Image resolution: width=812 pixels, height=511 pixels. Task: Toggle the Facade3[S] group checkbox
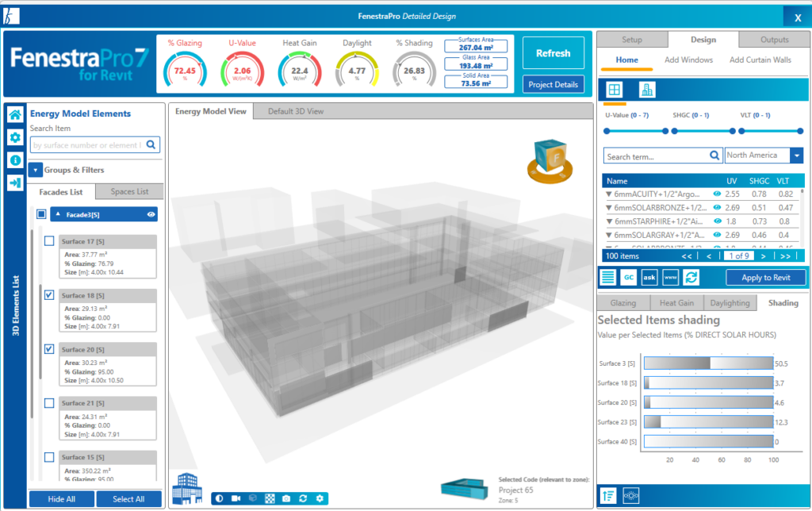[x=41, y=214]
